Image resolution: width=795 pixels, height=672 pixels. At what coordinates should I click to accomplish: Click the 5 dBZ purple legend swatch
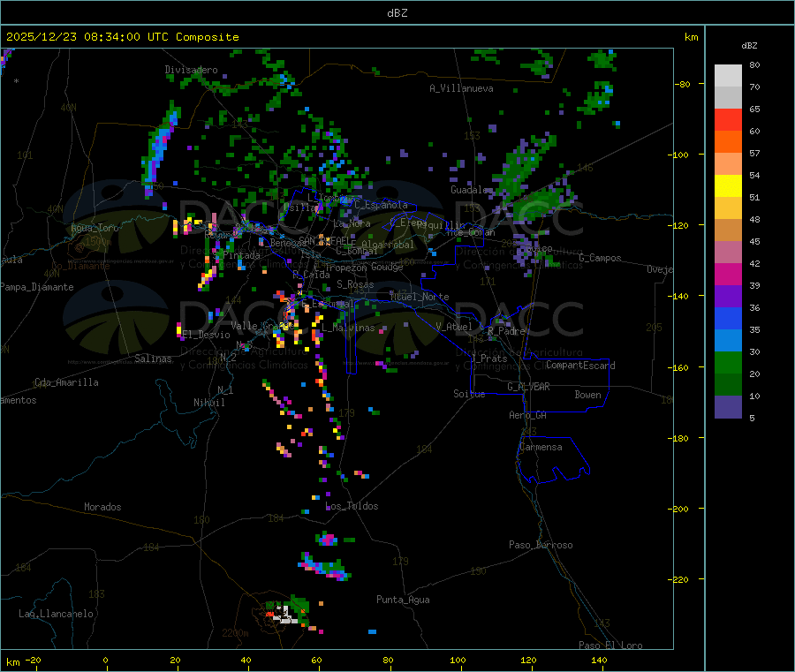click(x=728, y=407)
